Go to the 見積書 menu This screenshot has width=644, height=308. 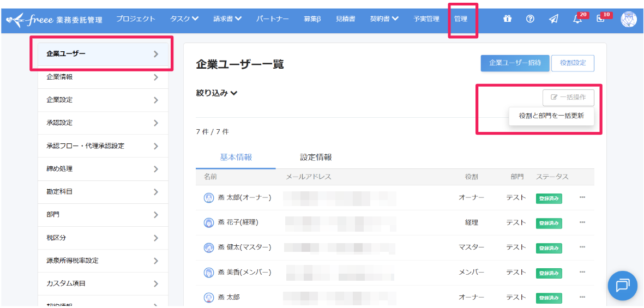point(345,19)
